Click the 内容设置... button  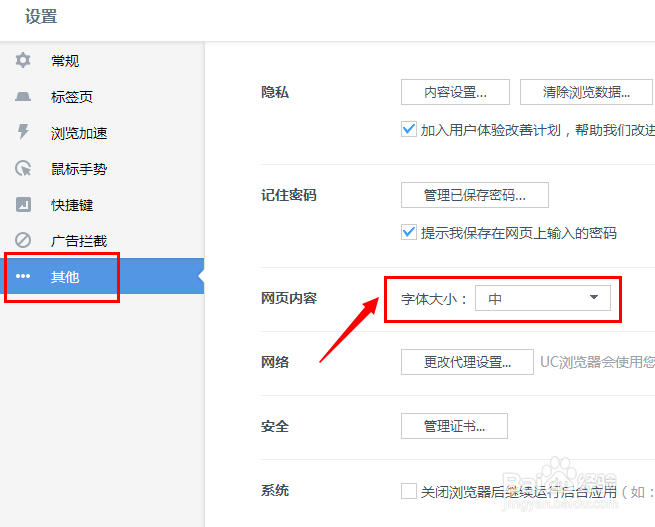pos(455,92)
